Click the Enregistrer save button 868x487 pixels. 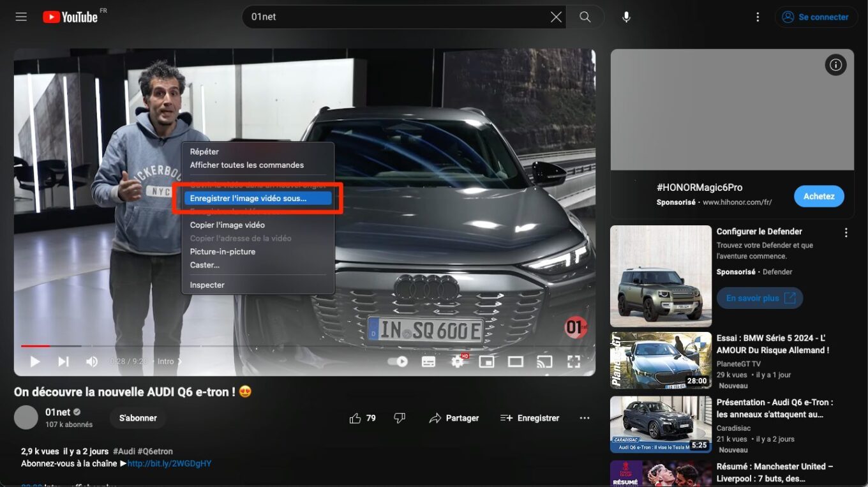tap(530, 418)
